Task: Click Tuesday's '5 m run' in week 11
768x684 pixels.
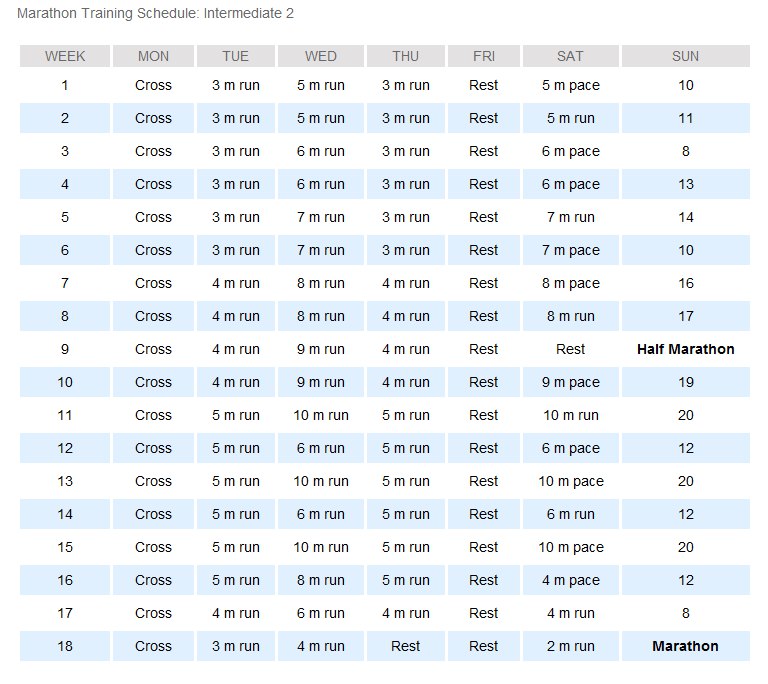Action: (236, 415)
